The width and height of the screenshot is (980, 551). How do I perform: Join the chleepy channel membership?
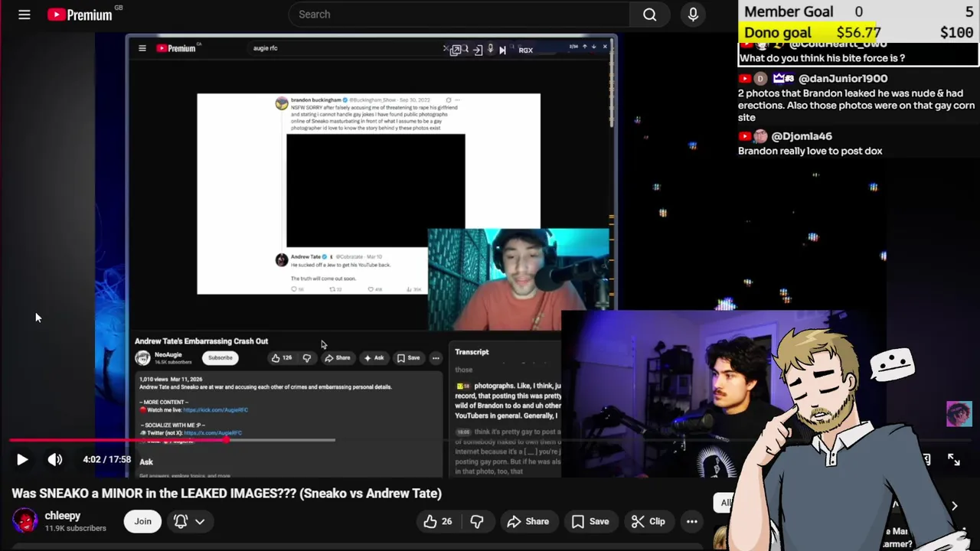pyautogui.click(x=143, y=521)
